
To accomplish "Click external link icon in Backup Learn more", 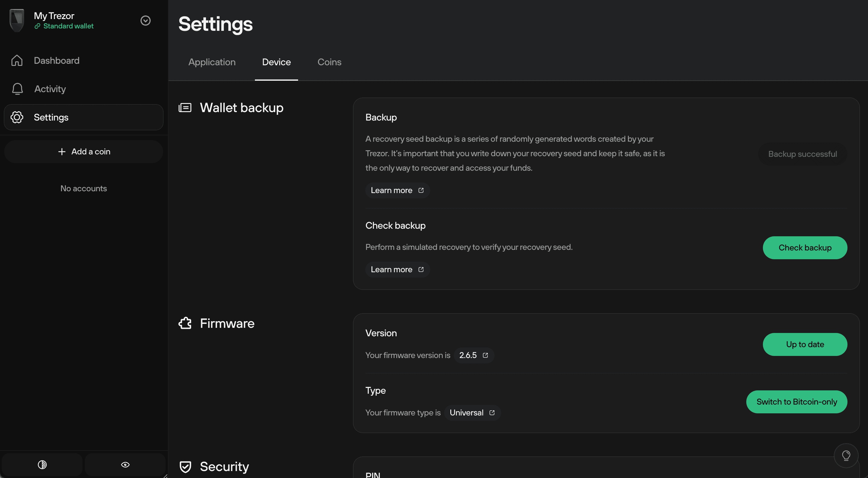I will coord(421,190).
